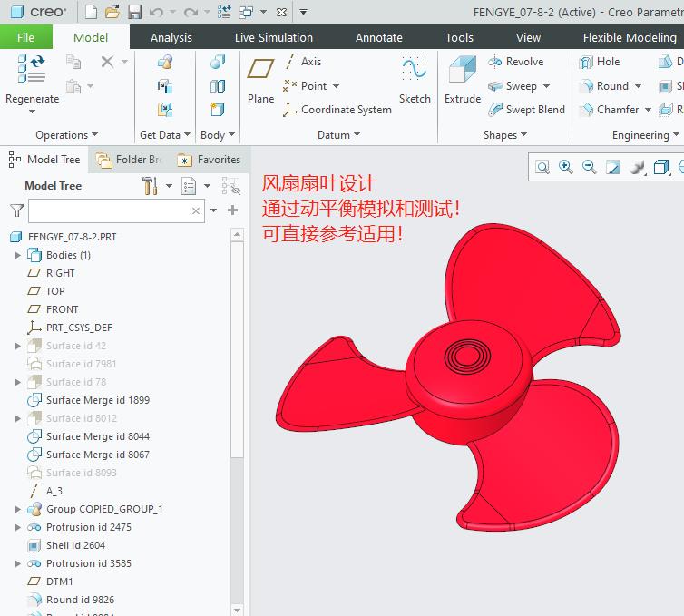Add tree filter with plus icon
The image size is (684, 616).
(x=233, y=210)
